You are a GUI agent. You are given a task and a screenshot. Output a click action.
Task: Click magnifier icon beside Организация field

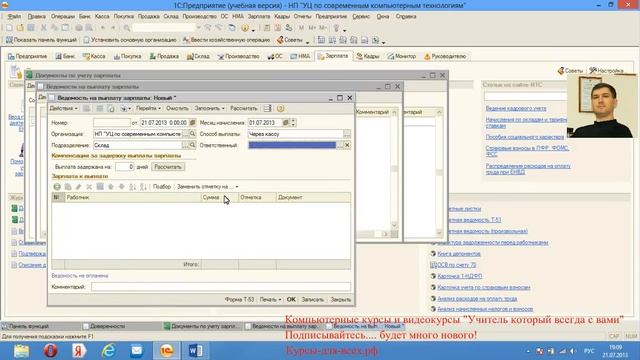coord(193,134)
